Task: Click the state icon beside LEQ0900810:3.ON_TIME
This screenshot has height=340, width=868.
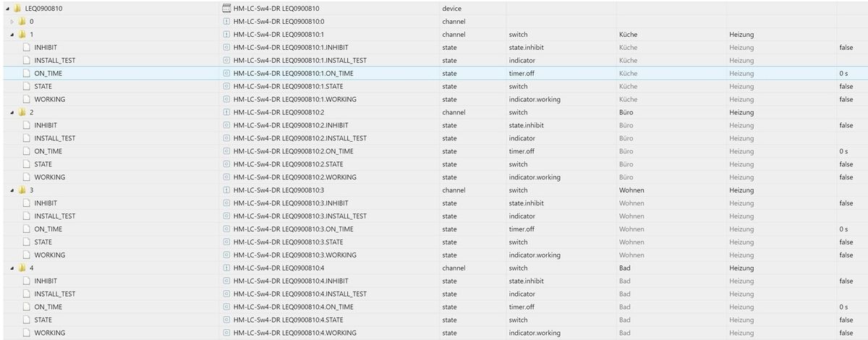Action: pos(227,229)
